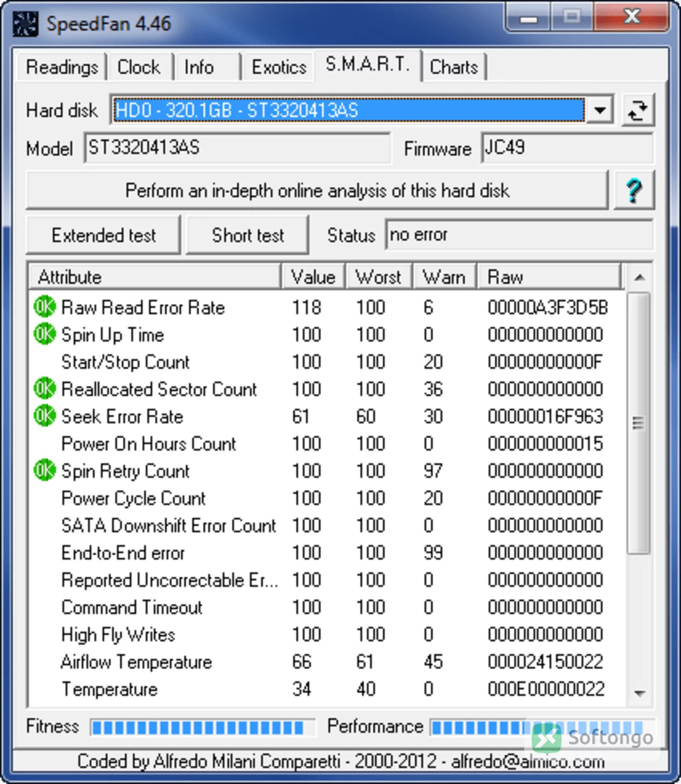Select the SATA Downshift Error Count row
The height and width of the screenshot is (784, 681).
(327, 525)
